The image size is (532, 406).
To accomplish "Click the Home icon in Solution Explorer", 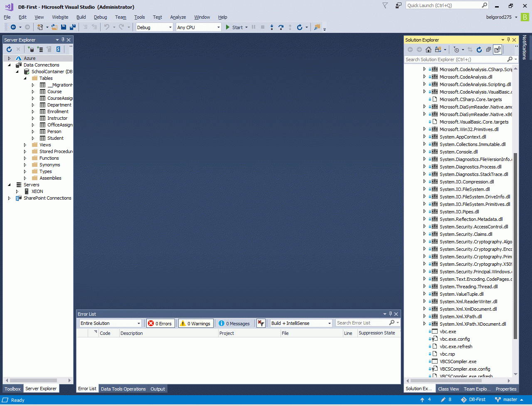I will click(429, 50).
